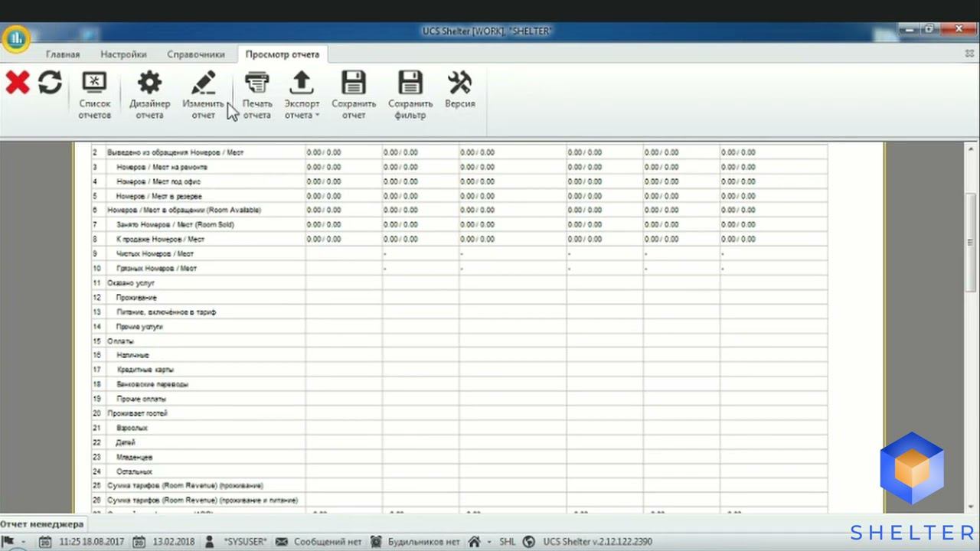The image size is (980, 551).
Task: Click the 13.02.2018 date text
Action: coord(173,542)
